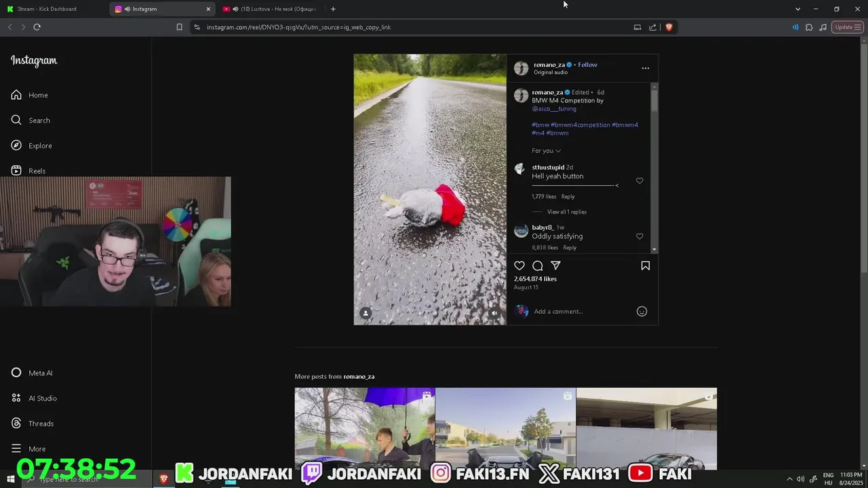Click the Add a comment field
This screenshot has width=868, height=488.
pyautogui.click(x=583, y=311)
